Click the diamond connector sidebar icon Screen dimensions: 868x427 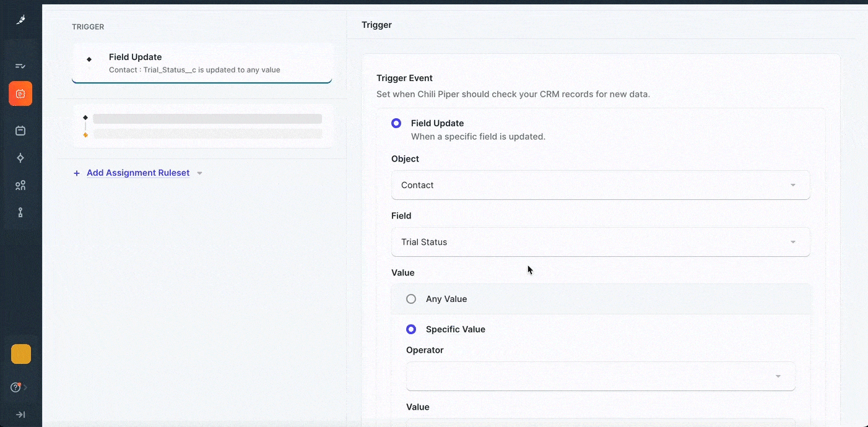[x=20, y=158]
